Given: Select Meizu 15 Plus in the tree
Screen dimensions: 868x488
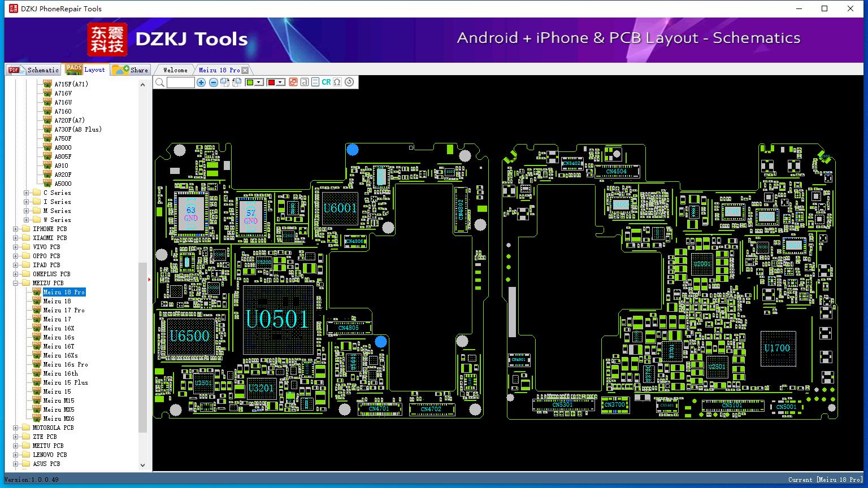Looking at the screenshot, I should click(x=66, y=382).
